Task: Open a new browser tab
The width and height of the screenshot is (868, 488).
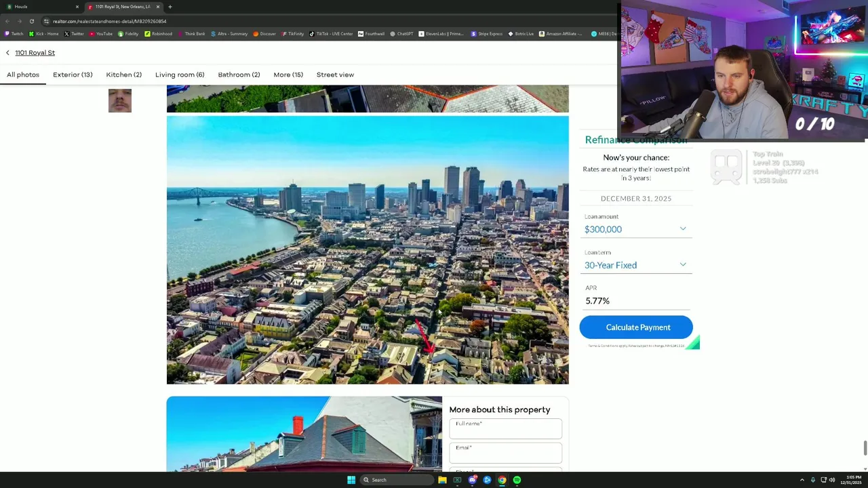Action: tap(170, 7)
